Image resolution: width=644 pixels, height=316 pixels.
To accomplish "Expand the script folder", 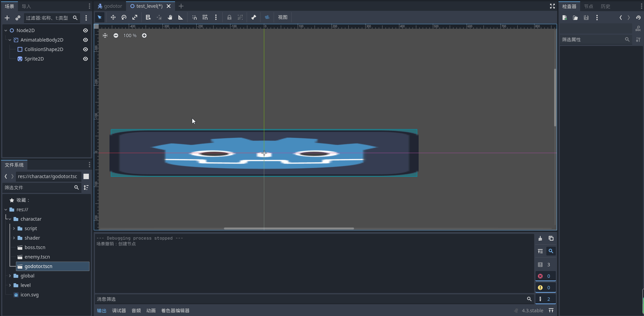I will pyautogui.click(x=14, y=228).
